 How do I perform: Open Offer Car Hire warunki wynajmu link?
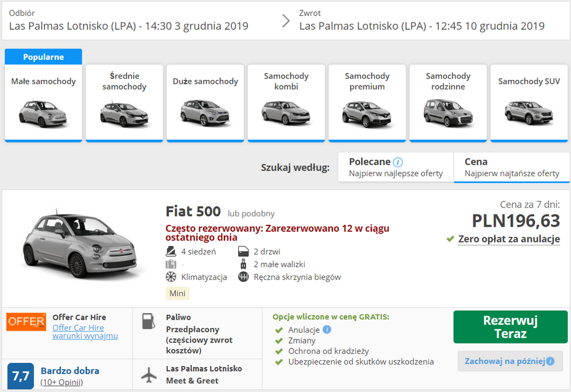(x=85, y=332)
